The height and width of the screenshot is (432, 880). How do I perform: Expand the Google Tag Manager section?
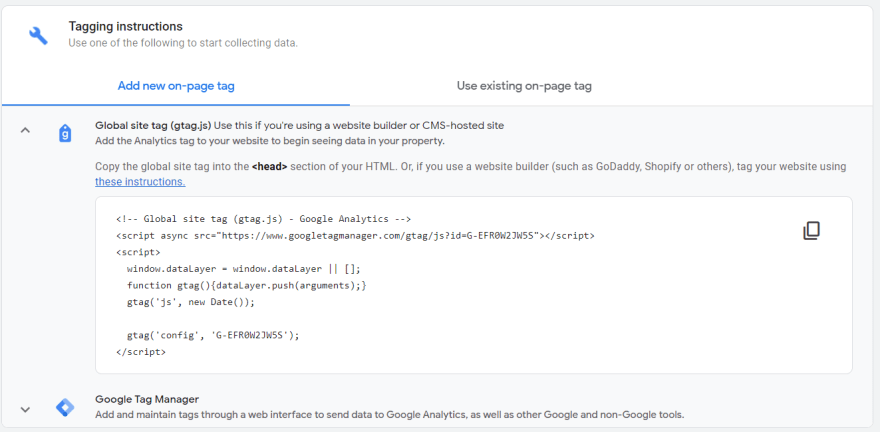click(25, 409)
